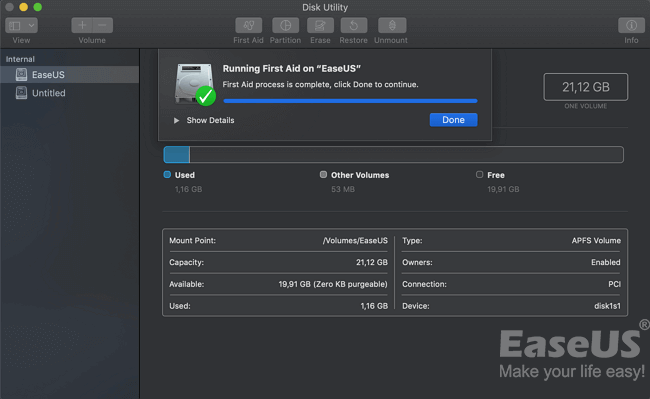
Task: Remove volume with minus button
Action: (102, 26)
